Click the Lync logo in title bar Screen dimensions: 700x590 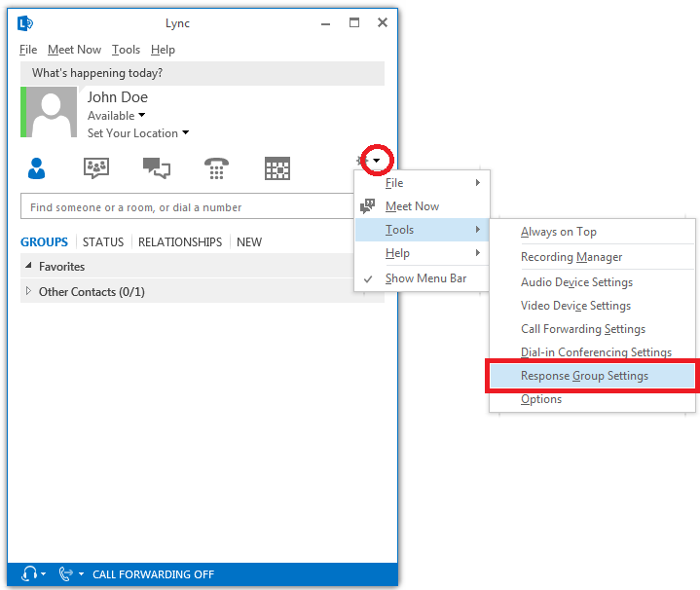pyautogui.click(x=25, y=23)
